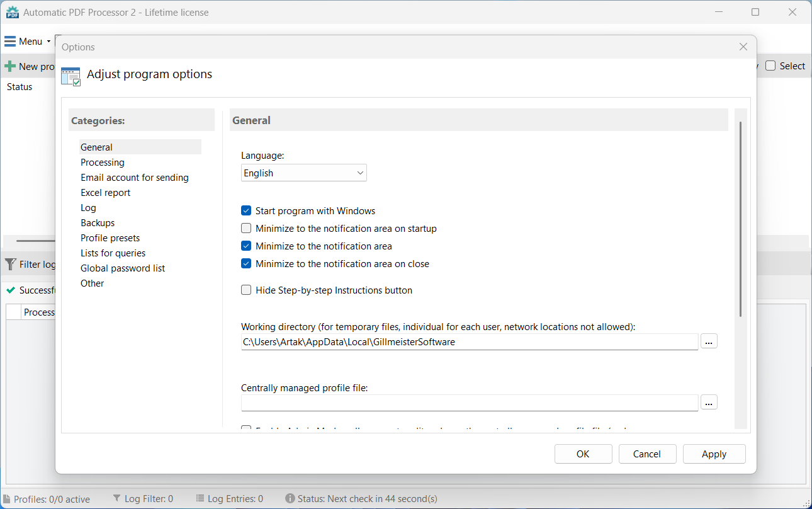
Task: Click the green plus New profile icon
Action: [x=10, y=66]
